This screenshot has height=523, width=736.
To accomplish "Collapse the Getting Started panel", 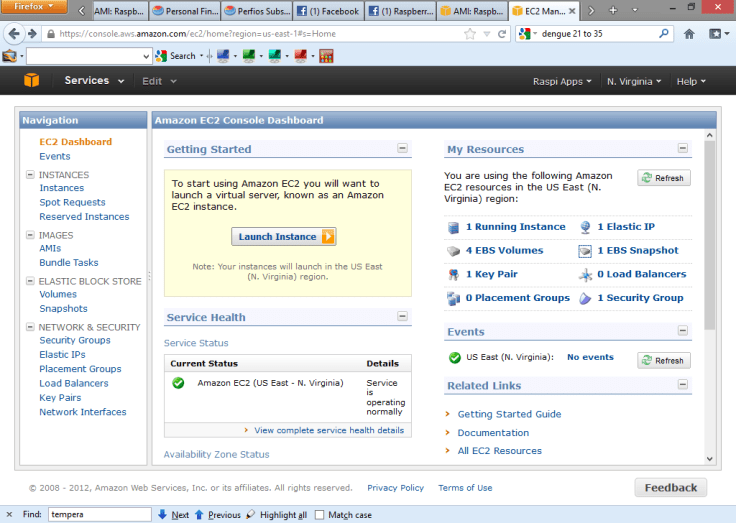I will click(402, 149).
